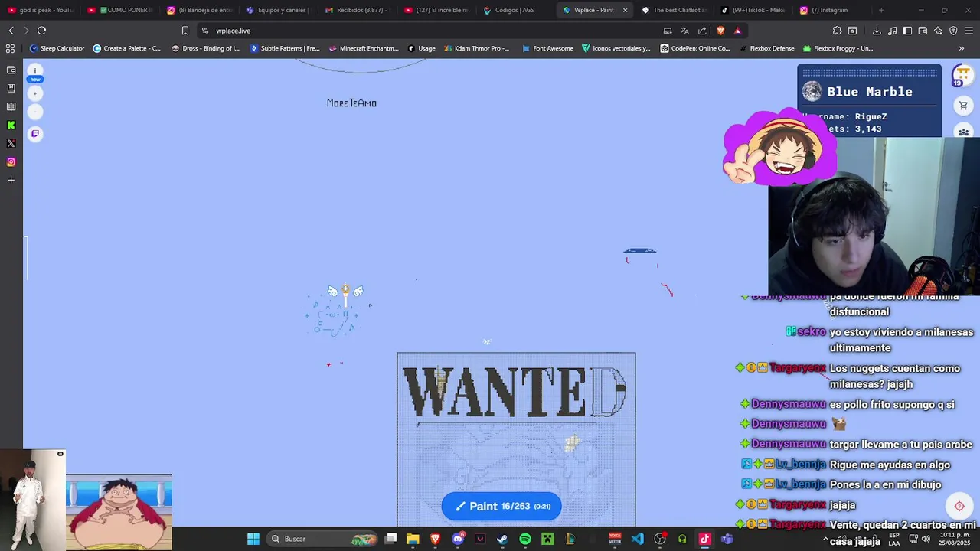Screen dimensions: 980x551
Task: Switch to the 'Bandeja de entrada' Instagram tab
Action: click(201, 10)
